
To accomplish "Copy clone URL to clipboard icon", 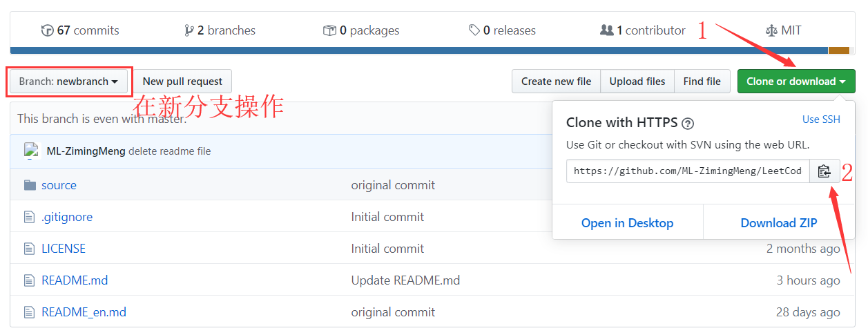I will [x=824, y=171].
